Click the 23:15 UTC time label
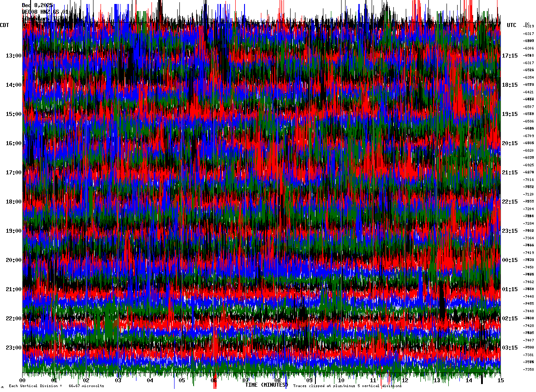This screenshot has width=536, height=392. [510, 231]
